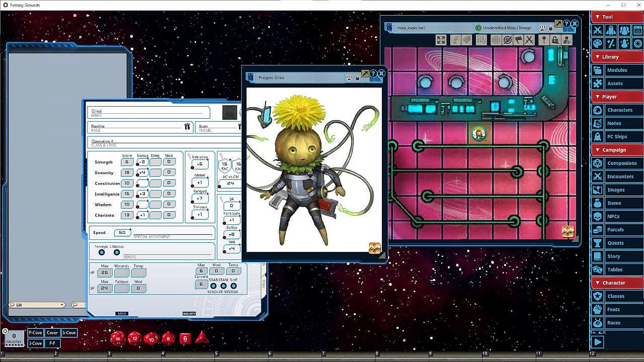Open the calendar tool icon
644x362 pixels.
coord(637,31)
